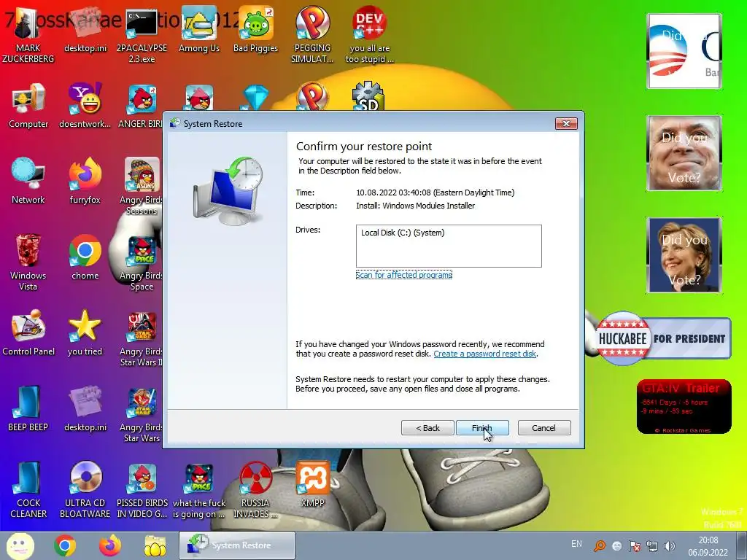Image resolution: width=747 pixels, height=560 pixels.
Task: Open the ANGER BIRDS shortcut
Action: pyautogui.click(x=142, y=106)
